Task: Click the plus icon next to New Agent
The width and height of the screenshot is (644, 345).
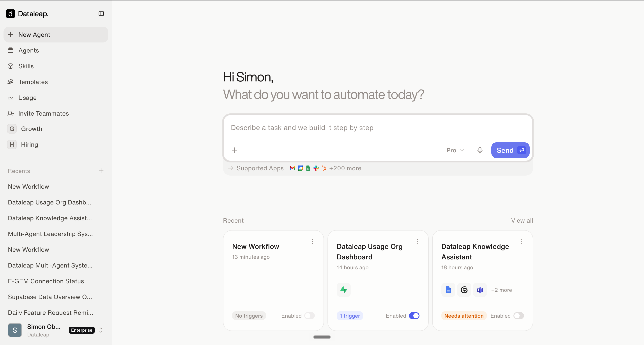Action: click(11, 34)
